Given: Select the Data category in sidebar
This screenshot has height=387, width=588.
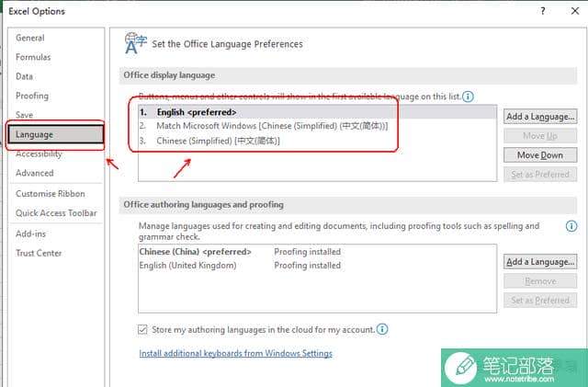Looking at the screenshot, I should pos(25,76).
